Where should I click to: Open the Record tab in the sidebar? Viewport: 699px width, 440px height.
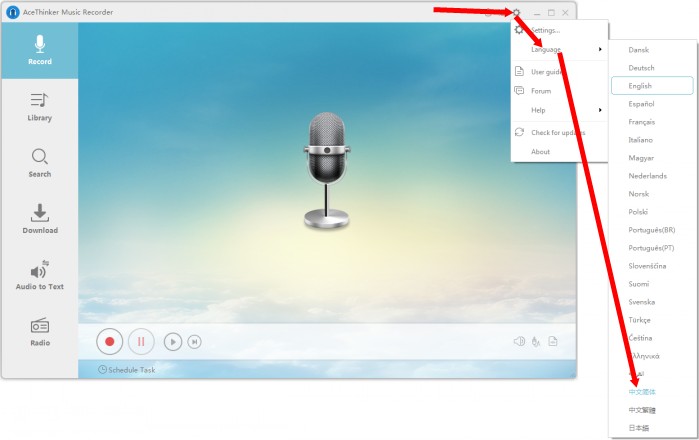pos(40,50)
